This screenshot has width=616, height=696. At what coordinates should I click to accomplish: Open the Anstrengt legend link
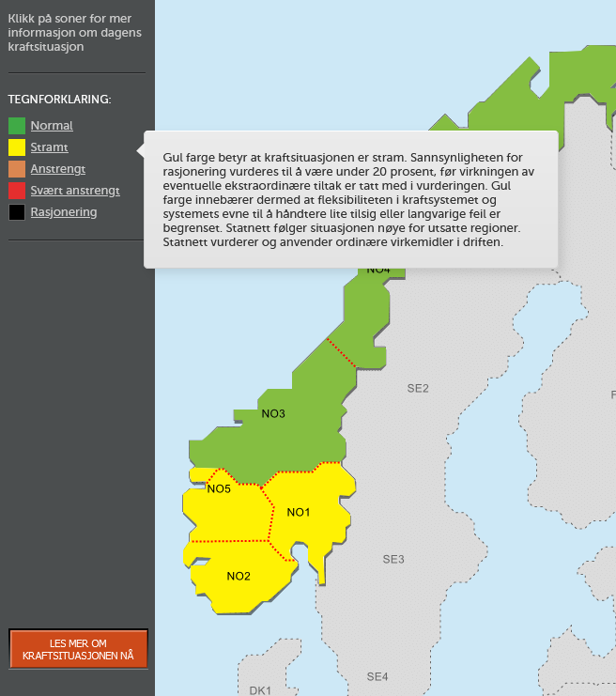pos(57,169)
